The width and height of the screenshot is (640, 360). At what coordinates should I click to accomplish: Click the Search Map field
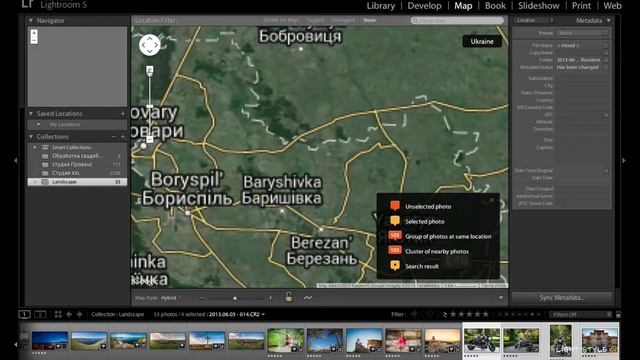457,20
